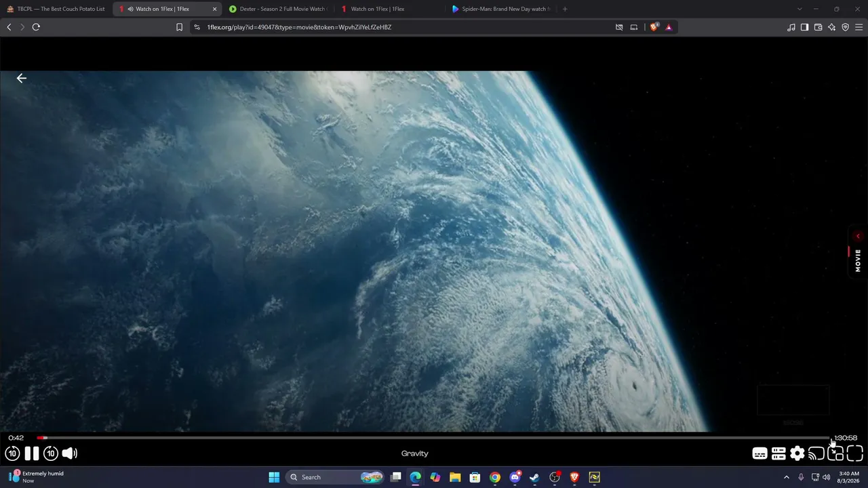This screenshot has height=488, width=868.
Task: Open Microsoft Edge from the taskbar
Action: click(416, 477)
